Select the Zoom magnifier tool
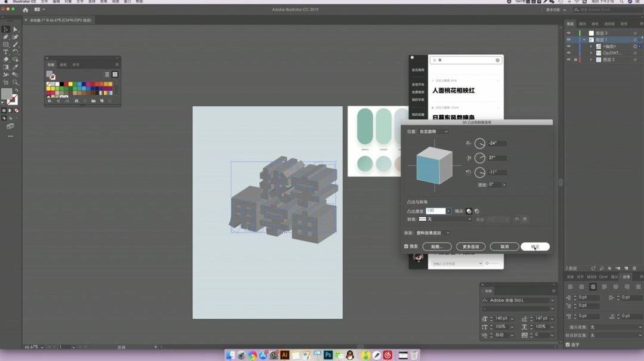644x361 pixels. (x=16, y=83)
